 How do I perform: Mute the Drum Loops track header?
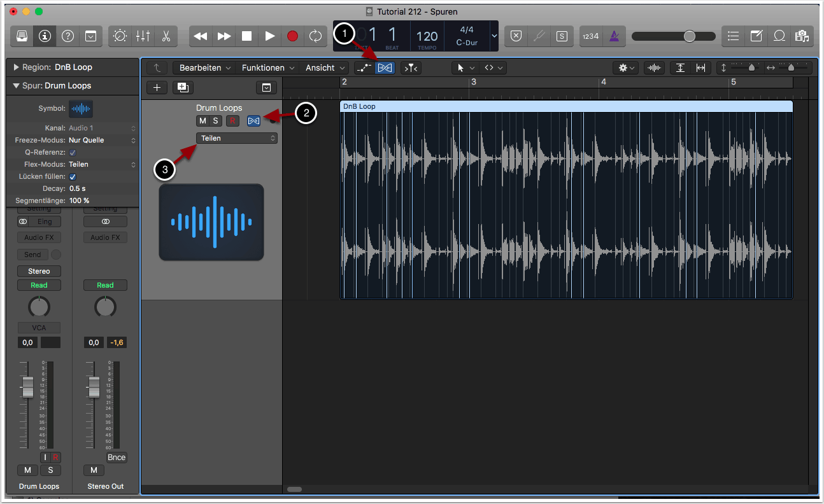point(202,121)
